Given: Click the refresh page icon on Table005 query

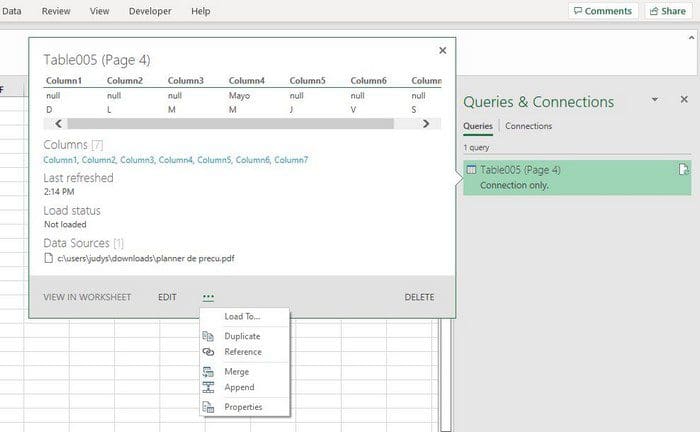Looking at the screenshot, I should [683, 170].
